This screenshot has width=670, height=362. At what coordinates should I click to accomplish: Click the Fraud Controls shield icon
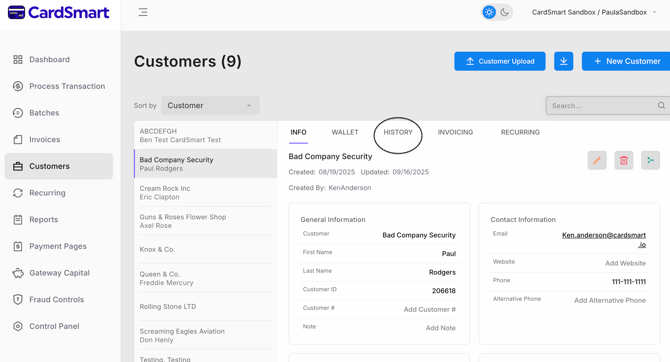(x=18, y=300)
